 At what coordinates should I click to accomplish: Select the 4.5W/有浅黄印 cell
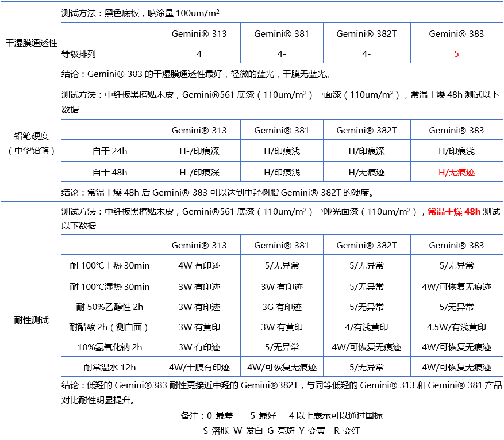[x=456, y=327]
